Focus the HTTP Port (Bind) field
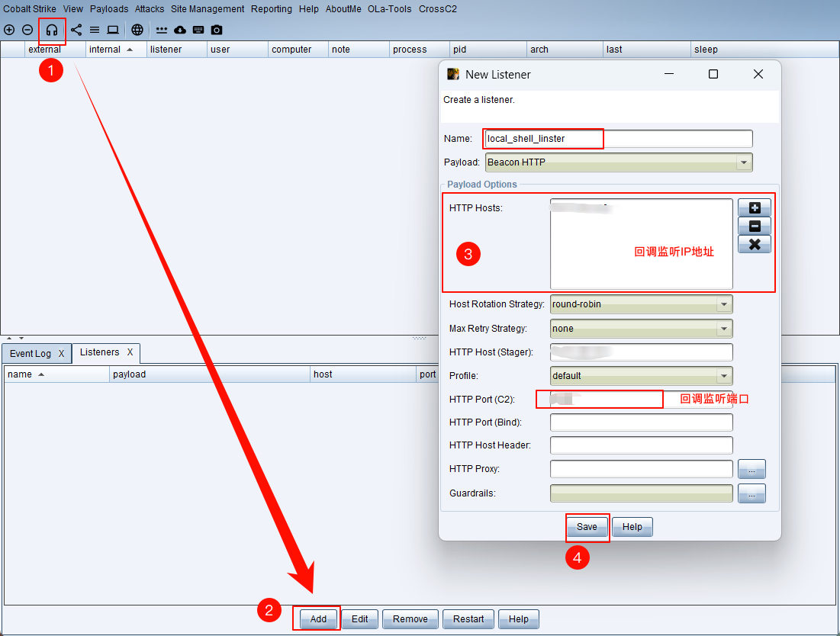The image size is (840, 636). pos(641,422)
